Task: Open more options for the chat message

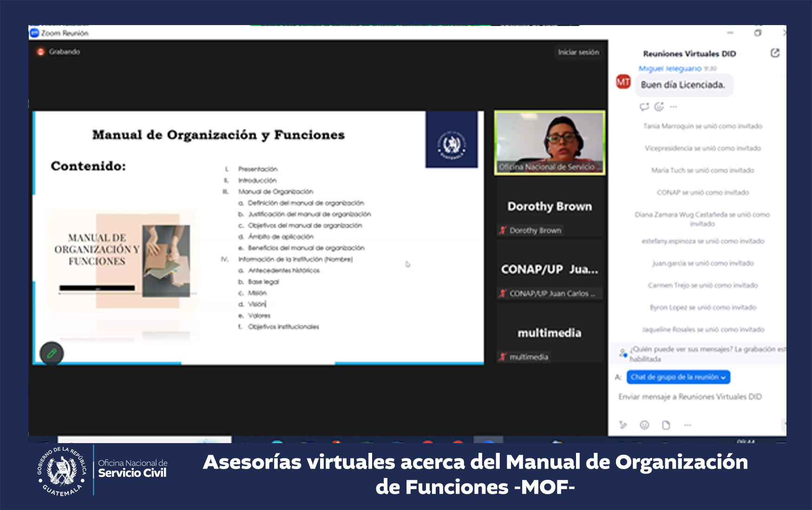Action: (674, 107)
